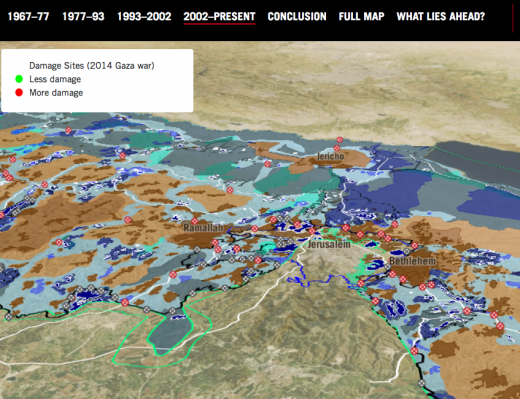Switch to the 1977–93 tab
The height and width of the screenshot is (399, 520).
point(83,16)
